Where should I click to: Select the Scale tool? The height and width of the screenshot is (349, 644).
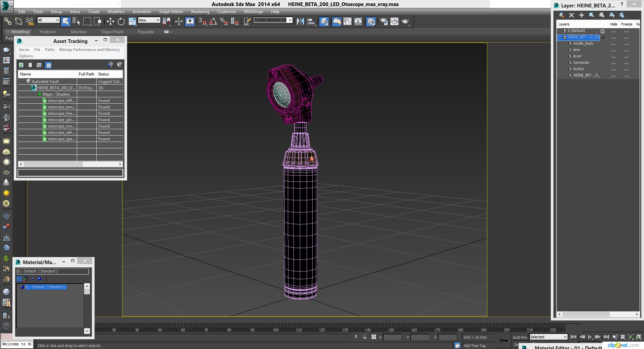[x=132, y=21]
